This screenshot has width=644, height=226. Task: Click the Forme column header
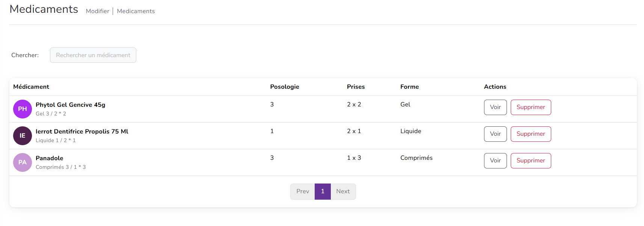click(x=409, y=87)
